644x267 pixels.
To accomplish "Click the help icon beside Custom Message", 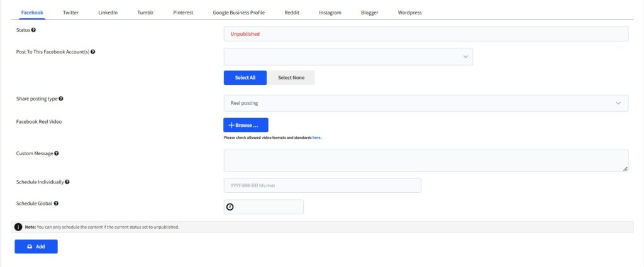I will click(56, 153).
